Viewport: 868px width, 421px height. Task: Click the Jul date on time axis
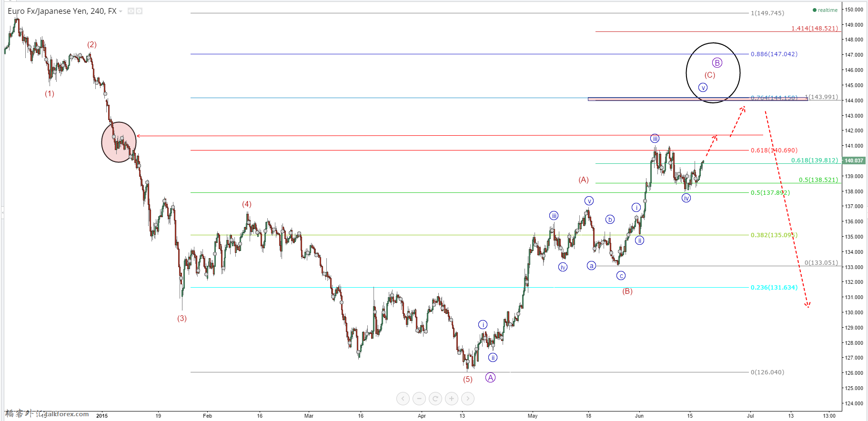point(750,416)
